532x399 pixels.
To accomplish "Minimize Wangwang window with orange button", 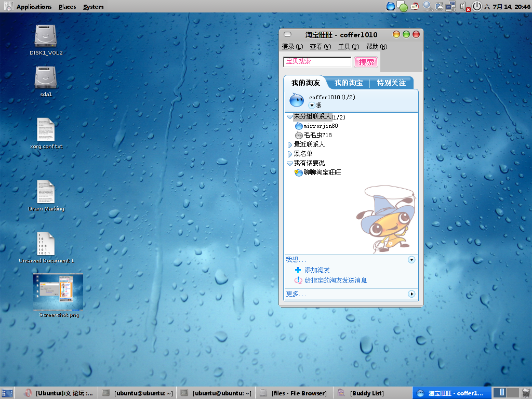I will [396, 34].
